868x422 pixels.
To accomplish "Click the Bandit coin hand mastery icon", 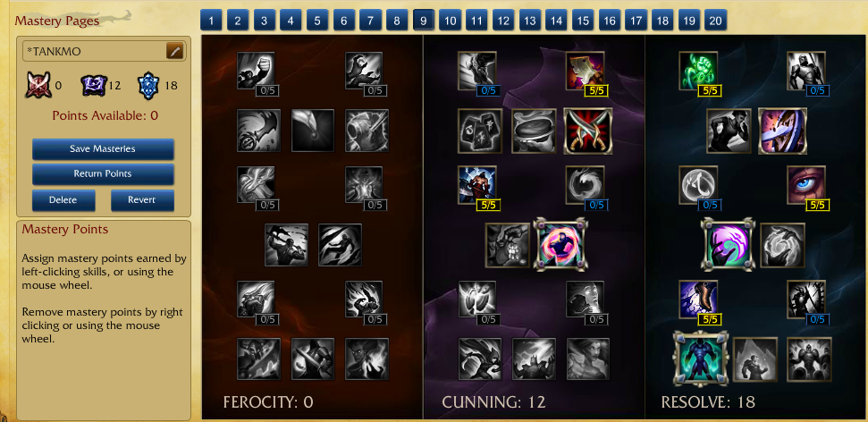I will (507, 245).
